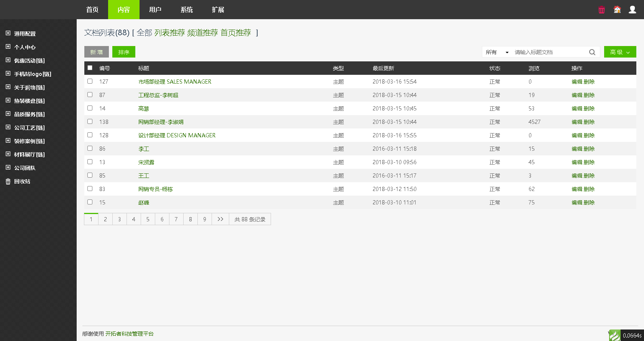Expand the 高级 advanced search dropdown

(x=620, y=52)
